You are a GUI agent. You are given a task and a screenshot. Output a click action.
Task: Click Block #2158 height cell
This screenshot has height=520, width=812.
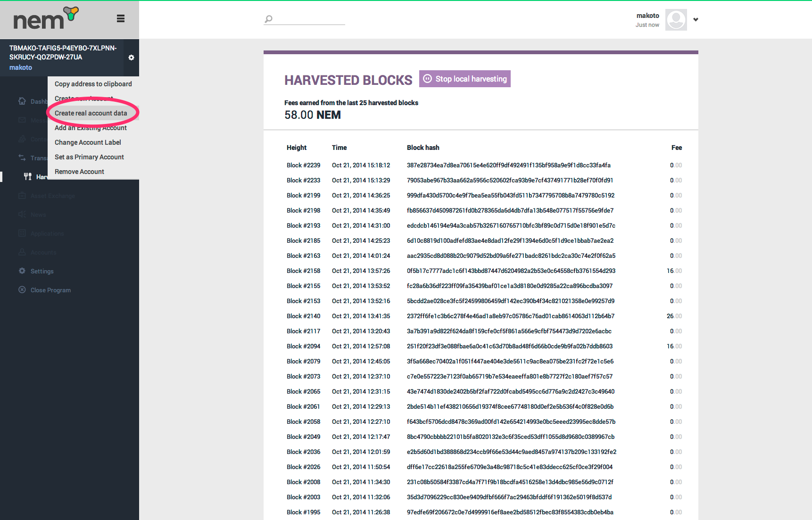click(303, 271)
